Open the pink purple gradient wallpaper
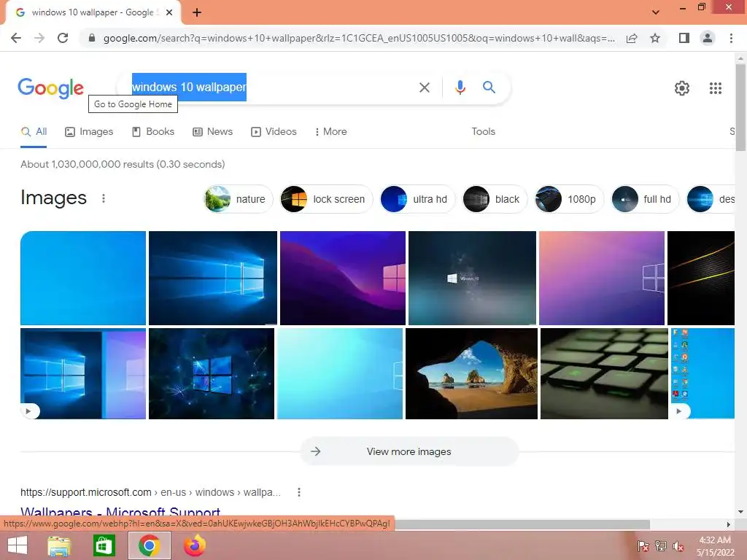The width and height of the screenshot is (747, 560). pos(602,278)
